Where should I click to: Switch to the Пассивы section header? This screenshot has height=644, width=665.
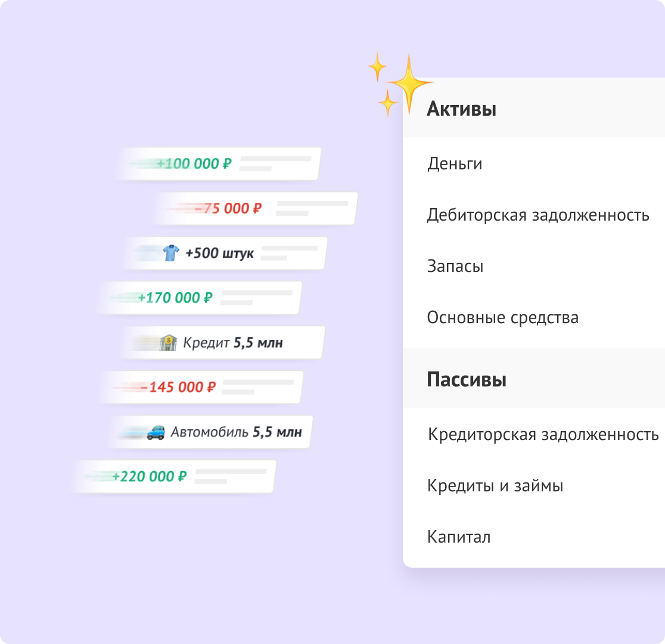[467, 379]
